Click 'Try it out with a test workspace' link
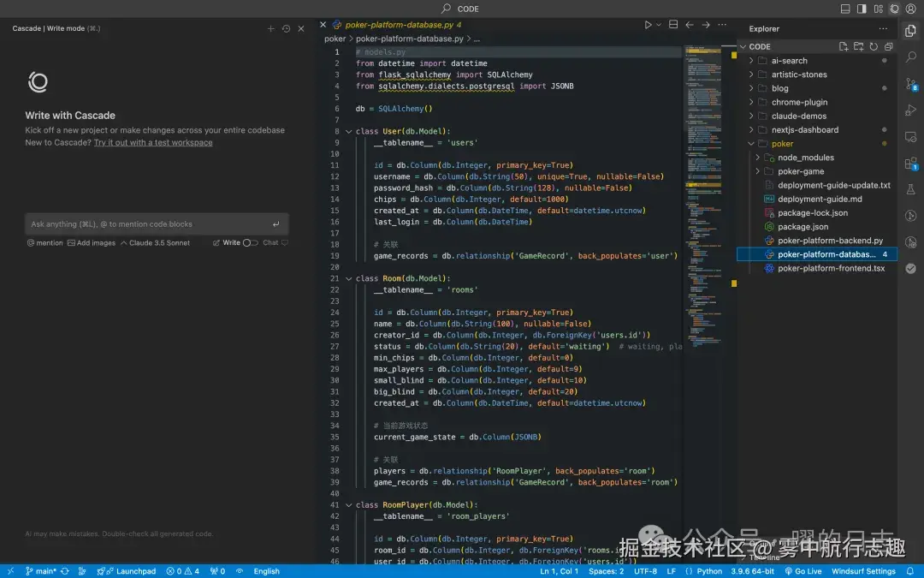 point(153,142)
